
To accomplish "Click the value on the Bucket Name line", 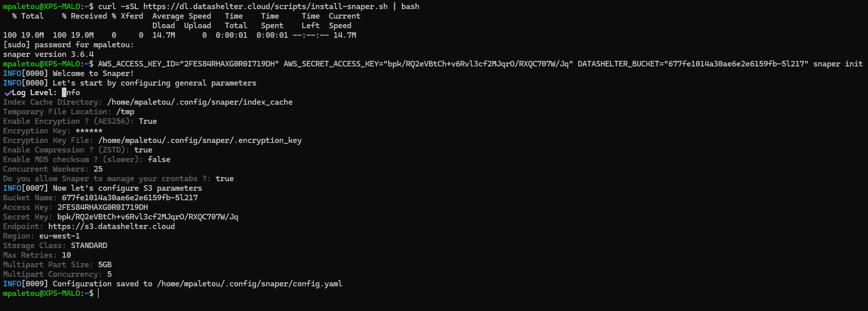I will pyautogui.click(x=129, y=198).
